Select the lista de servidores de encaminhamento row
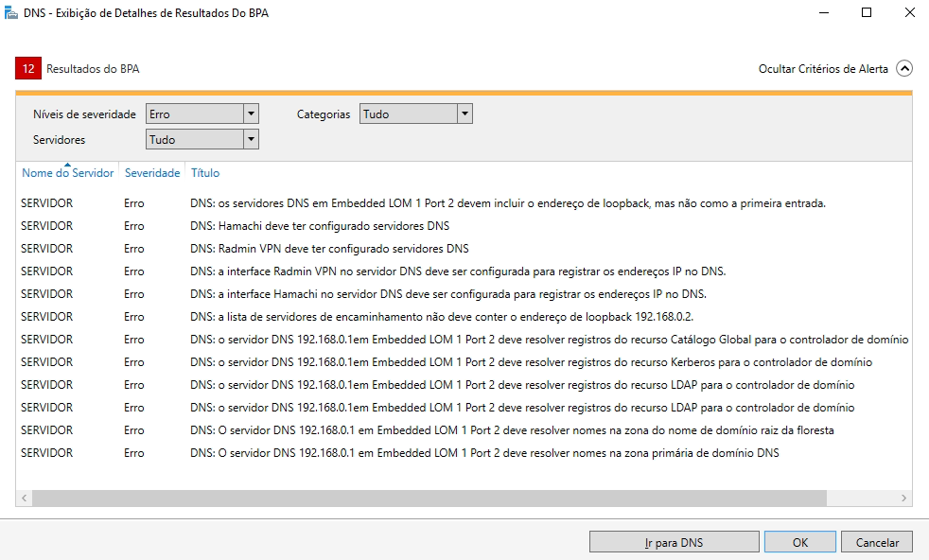The height and width of the screenshot is (560, 929). click(464, 317)
